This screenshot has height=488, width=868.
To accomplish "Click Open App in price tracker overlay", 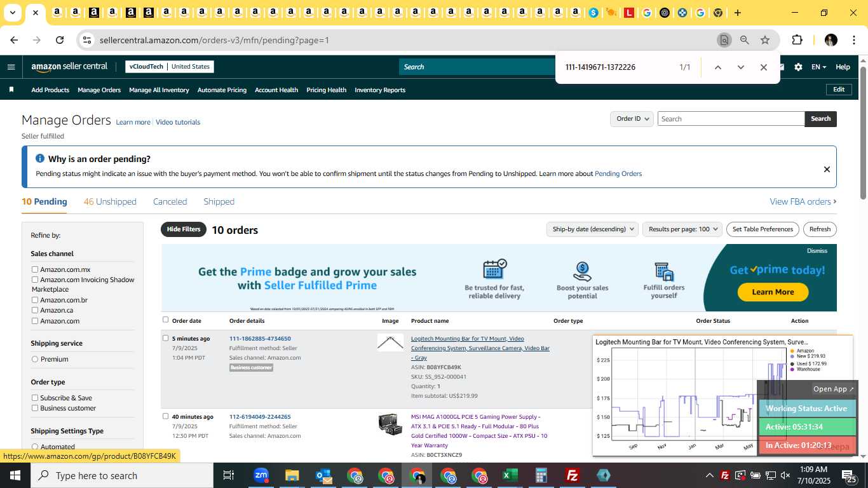I will 834,389.
